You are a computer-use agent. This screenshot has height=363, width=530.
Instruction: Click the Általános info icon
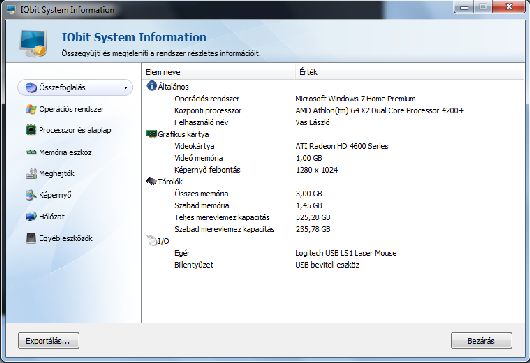[151, 86]
